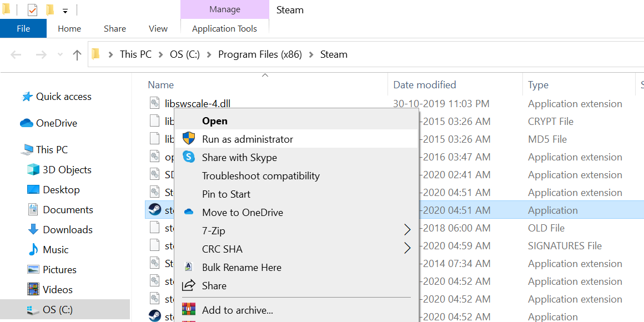Screen dimensions: 644x322
Task: Expand the 7-Zip submenu arrow
Action: pos(407,230)
